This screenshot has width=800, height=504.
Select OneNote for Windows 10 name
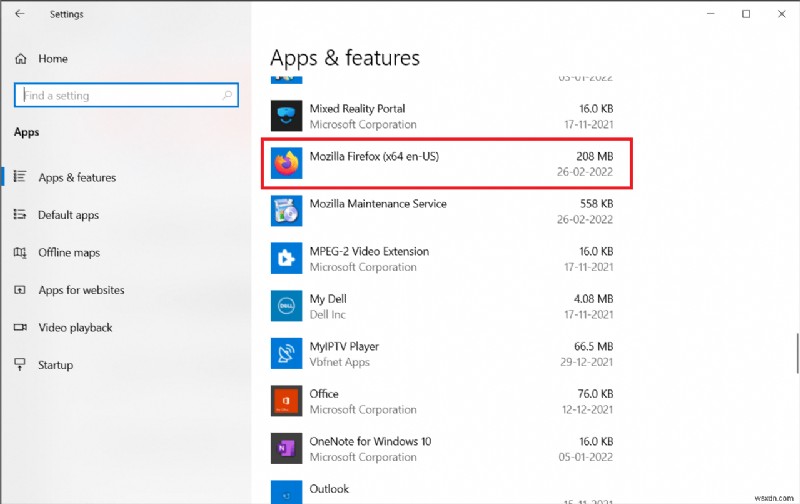click(370, 441)
